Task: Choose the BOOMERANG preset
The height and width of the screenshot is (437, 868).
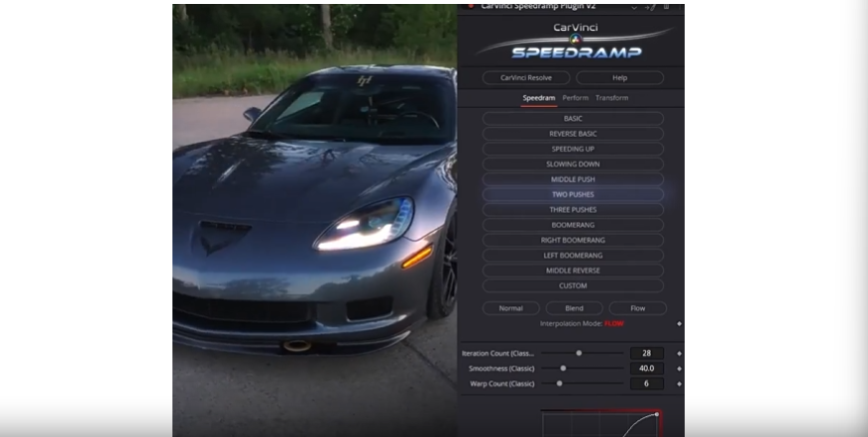Action: pyautogui.click(x=572, y=225)
